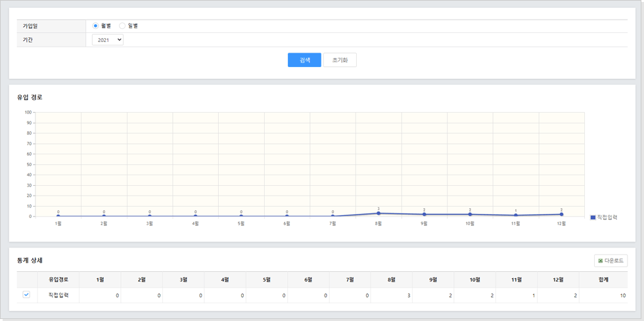Click the 직접입력 legend label
644x321 pixels.
click(607, 217)
